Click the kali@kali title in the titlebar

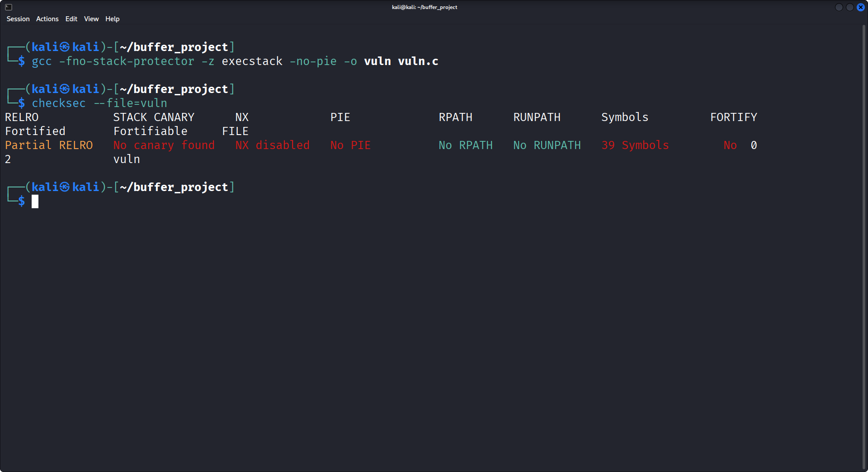tap(424, 7)
